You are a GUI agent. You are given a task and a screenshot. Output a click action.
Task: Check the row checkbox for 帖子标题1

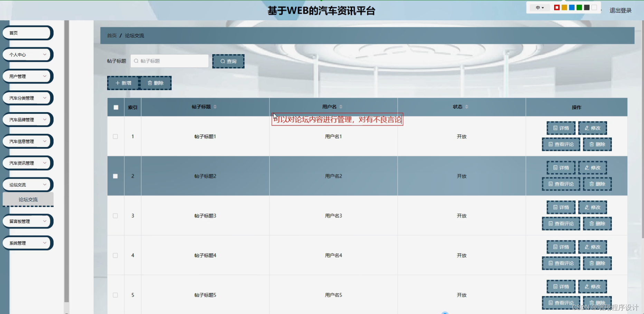click(115, 136)
